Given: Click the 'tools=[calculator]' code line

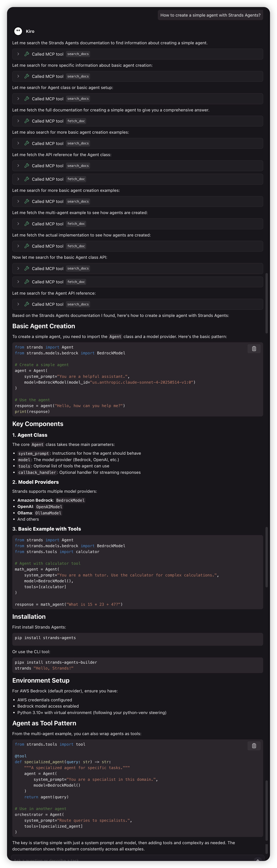Looking at the screenshot, I should pos(45,587).
